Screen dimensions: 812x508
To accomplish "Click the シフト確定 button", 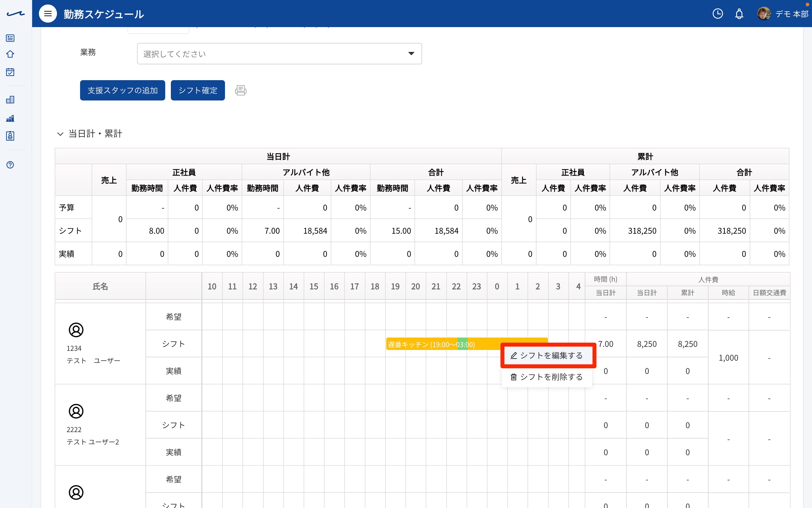I will 198,90.
